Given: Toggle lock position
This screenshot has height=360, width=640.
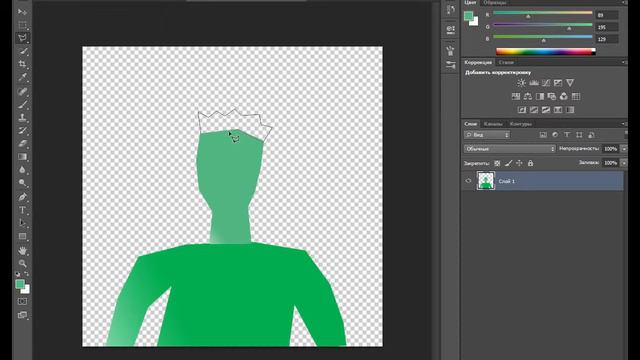Looking at the screenshot, I should (x=519, y=163).
